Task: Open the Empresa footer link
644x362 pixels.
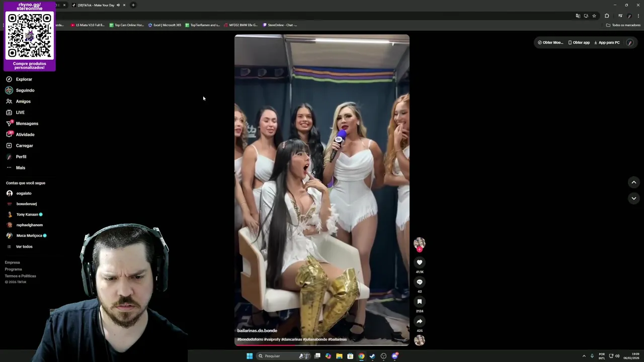Action: pyautogui.click(x=13, y=262)
